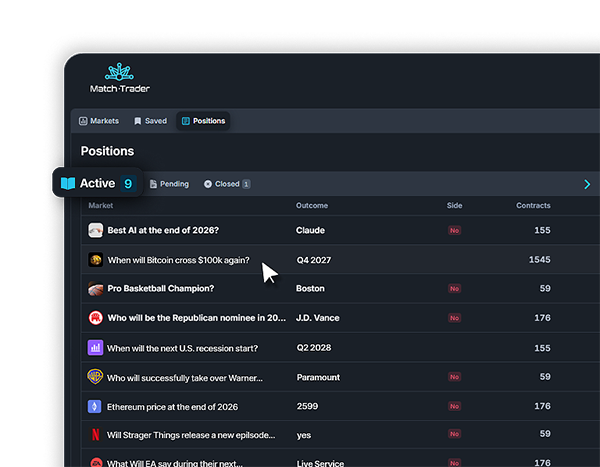Open "Ethereum price at the end of 2026"
The height and width of the screenshot is (467, 600).
click(x=172, y=406)
